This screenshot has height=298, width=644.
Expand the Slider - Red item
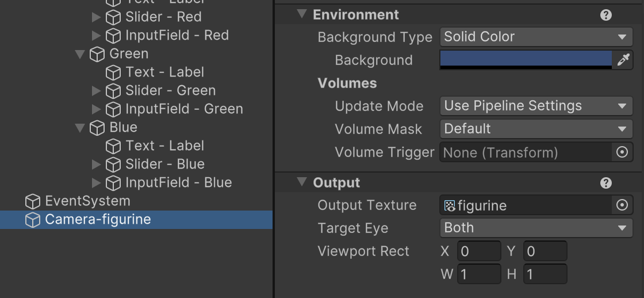[x=96, y=17]
